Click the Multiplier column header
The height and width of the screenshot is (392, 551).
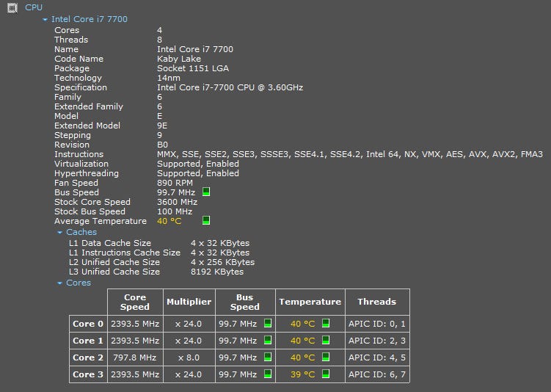189,302
